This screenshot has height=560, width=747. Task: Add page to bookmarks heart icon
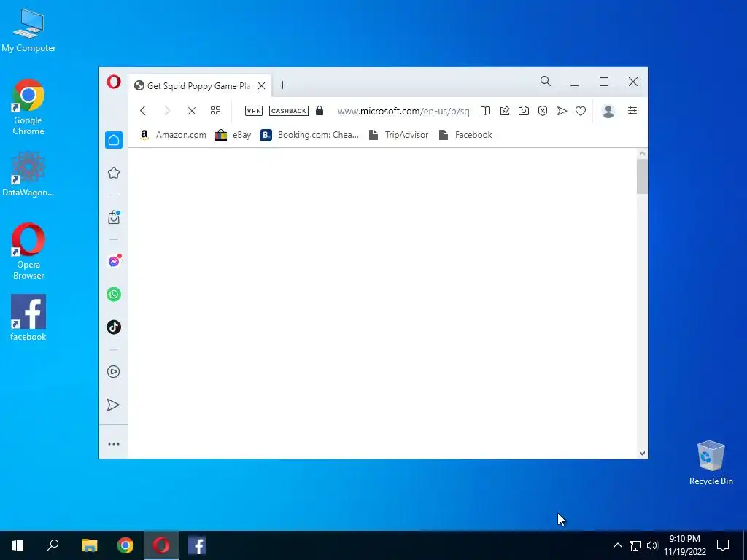click(580, 111)
